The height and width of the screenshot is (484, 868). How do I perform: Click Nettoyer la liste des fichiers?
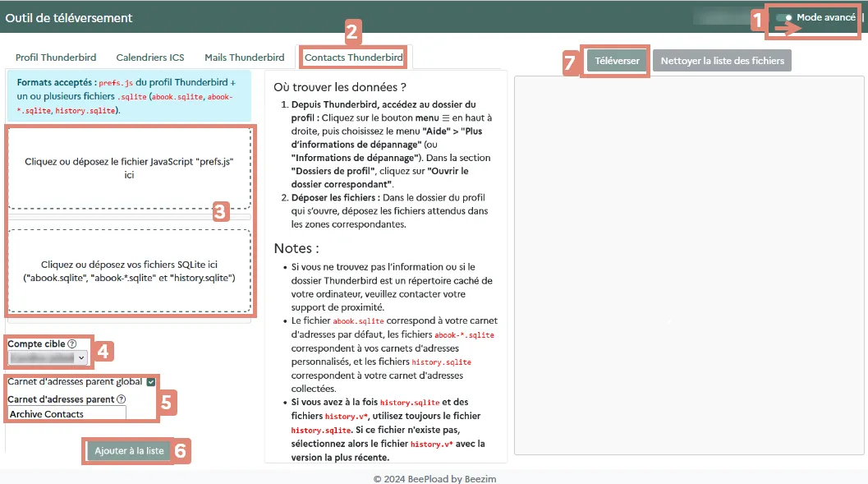pos(722,61)
